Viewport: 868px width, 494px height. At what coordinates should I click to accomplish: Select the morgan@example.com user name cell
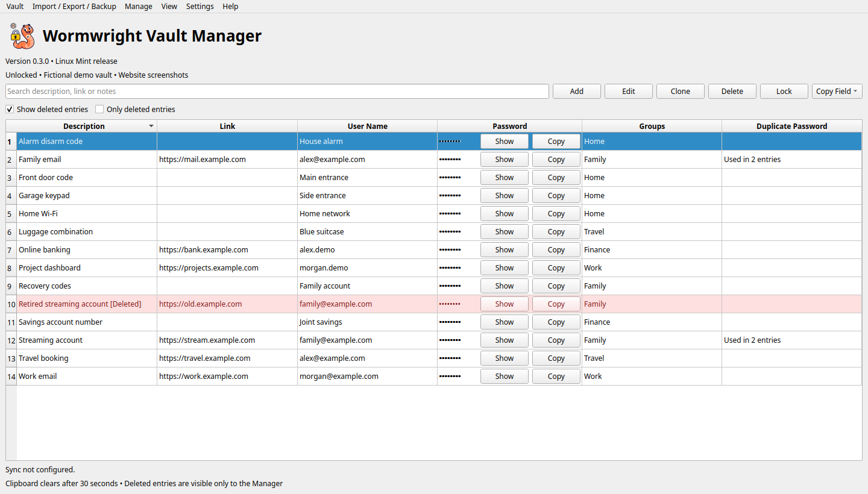coord(367,377)
